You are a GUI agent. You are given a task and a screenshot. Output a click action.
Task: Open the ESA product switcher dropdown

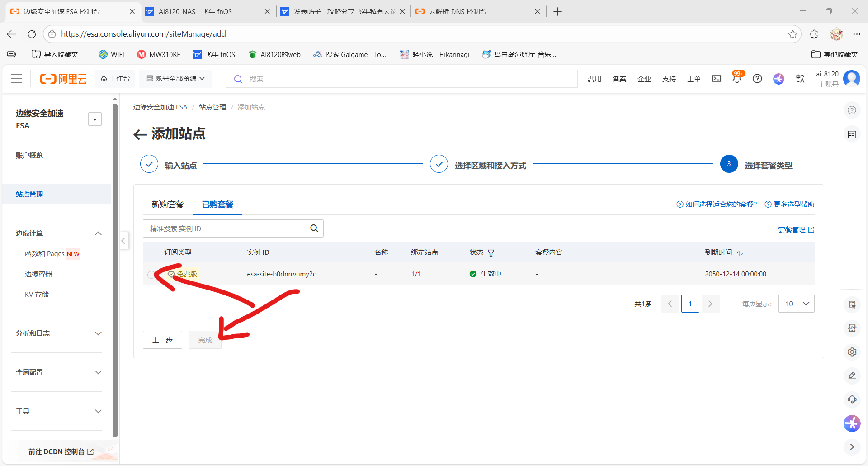point(95,119)
